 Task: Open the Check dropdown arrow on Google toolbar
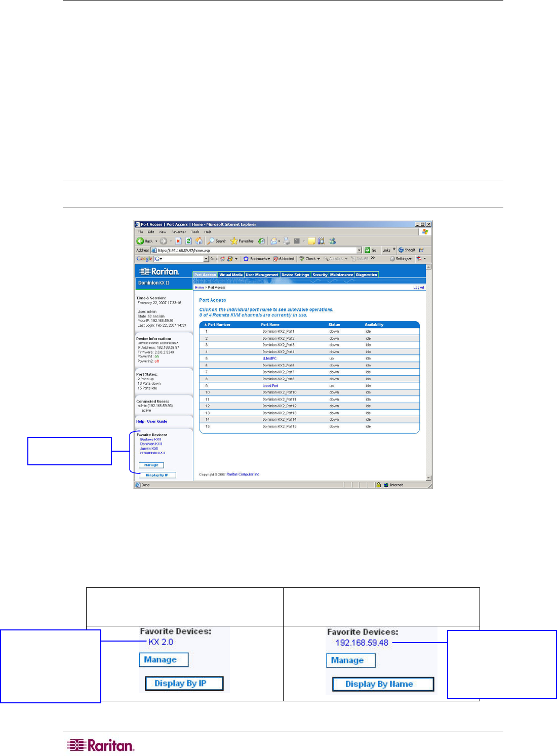click(319, 259)
